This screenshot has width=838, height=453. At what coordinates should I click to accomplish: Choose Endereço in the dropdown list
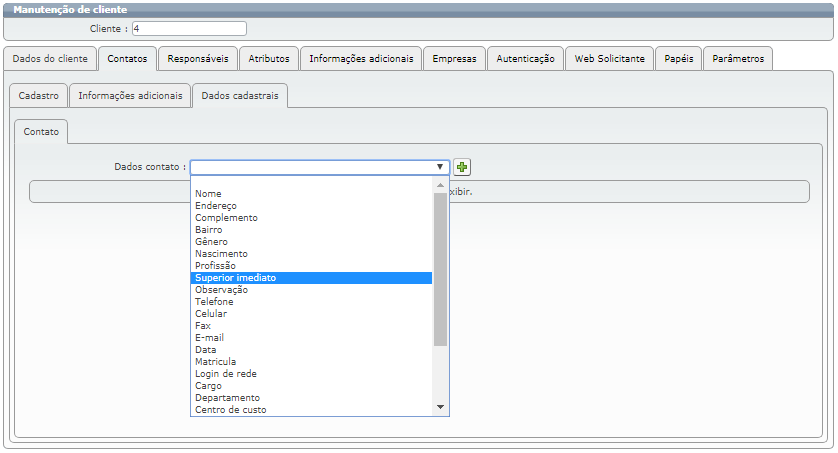(311, 206)
